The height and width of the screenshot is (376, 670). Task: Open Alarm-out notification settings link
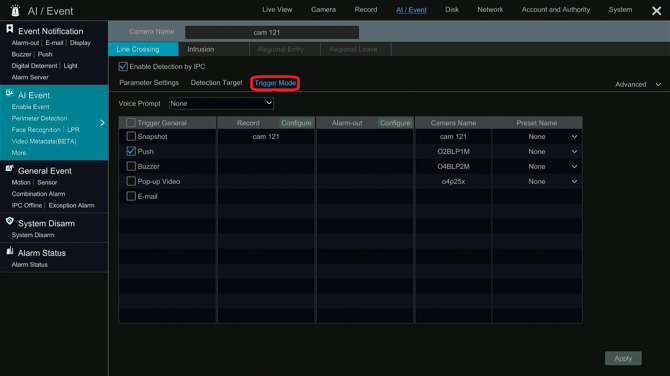pyautogui.click(x=25, y=43)
